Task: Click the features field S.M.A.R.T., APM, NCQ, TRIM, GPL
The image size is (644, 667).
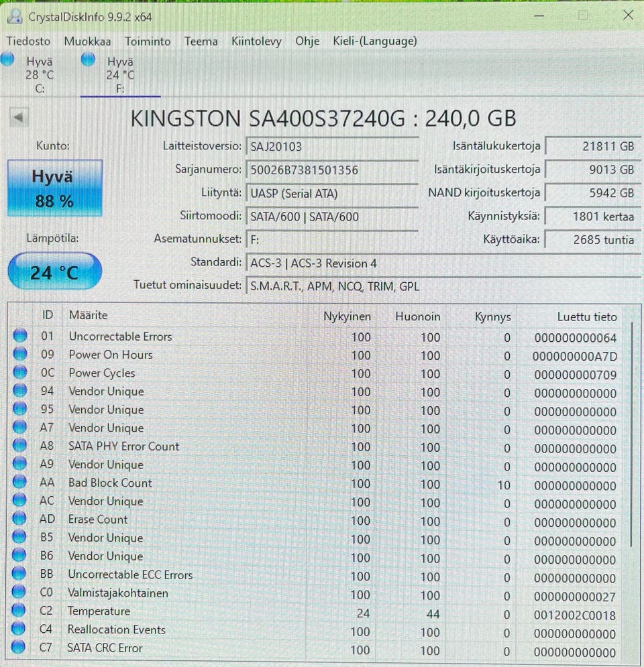Action: (x=443, y=286)
